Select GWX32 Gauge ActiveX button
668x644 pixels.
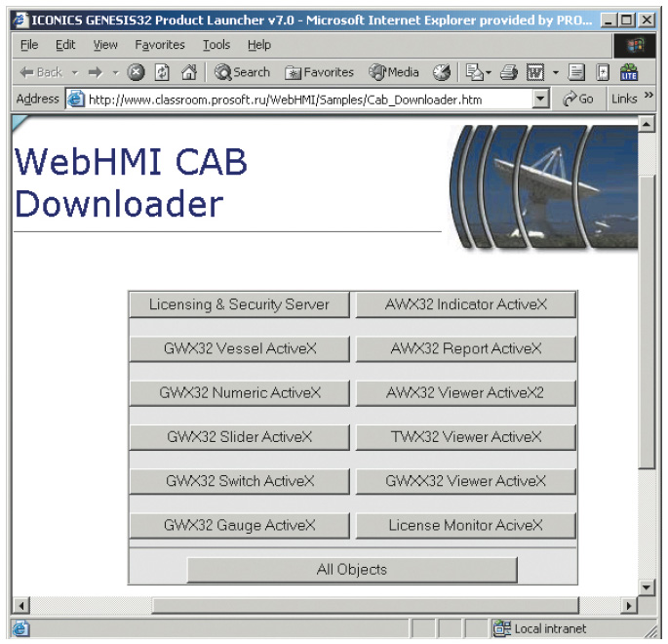coord(239,525)
